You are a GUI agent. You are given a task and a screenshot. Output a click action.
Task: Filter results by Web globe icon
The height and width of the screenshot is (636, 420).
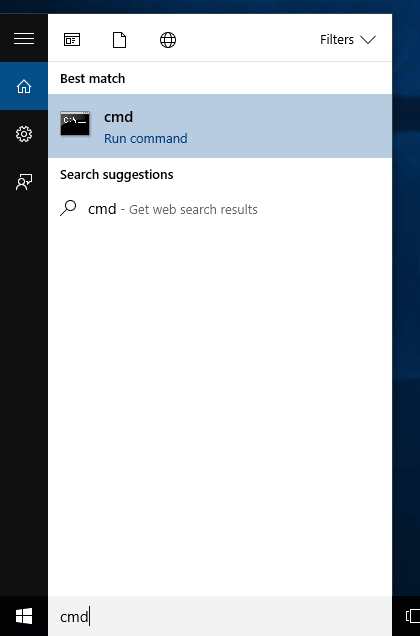coord(168,40)
